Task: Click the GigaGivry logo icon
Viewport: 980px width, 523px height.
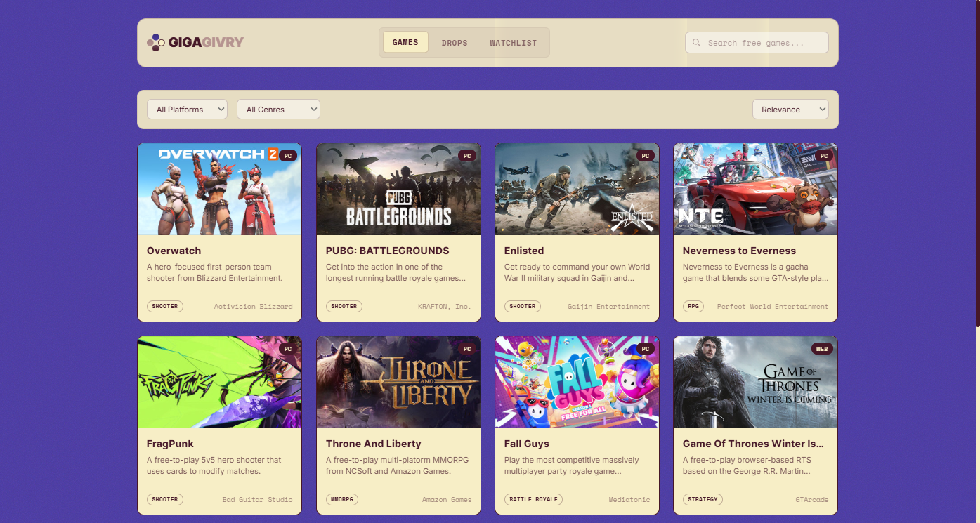Action: tap(156, 43)
